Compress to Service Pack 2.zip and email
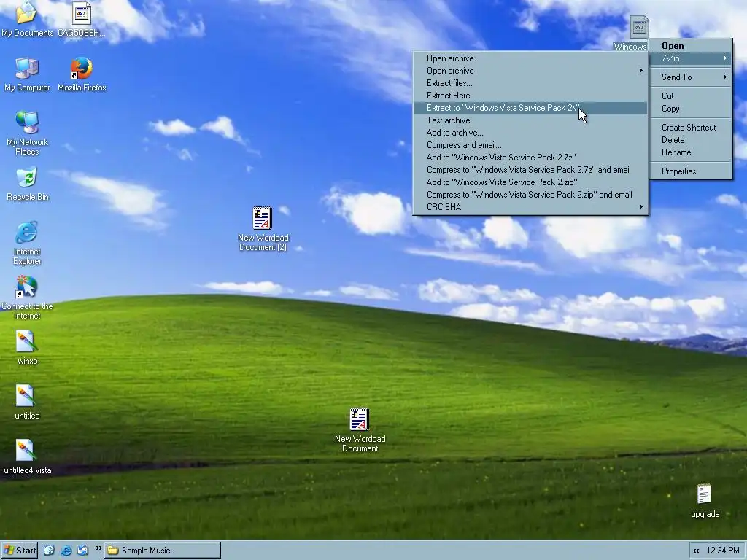This screenshot has height=560, width=747. tap(530, 194)
